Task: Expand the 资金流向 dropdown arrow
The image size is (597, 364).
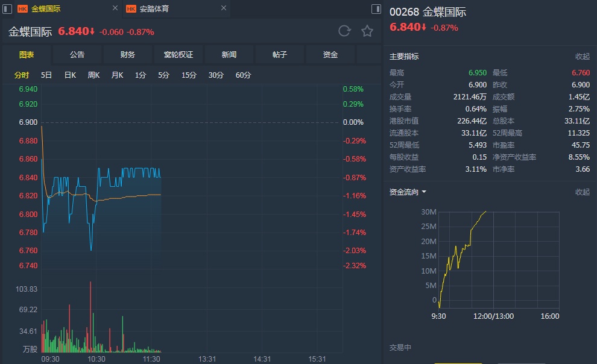Action: click(424, 192)
